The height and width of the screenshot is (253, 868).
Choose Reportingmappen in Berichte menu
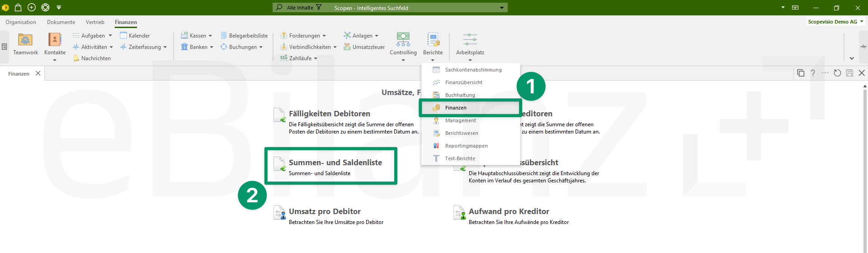pos(471,146)
